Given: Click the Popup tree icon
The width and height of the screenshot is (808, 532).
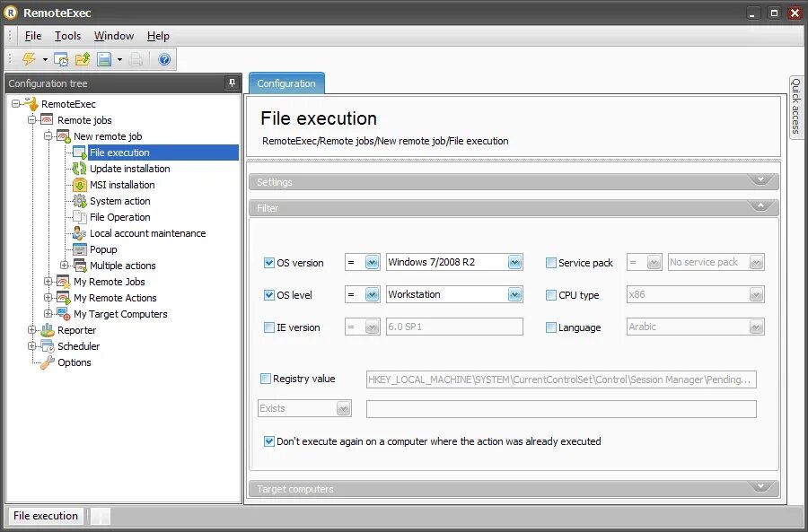Looking at the screenshot, I should click(79, 249).
